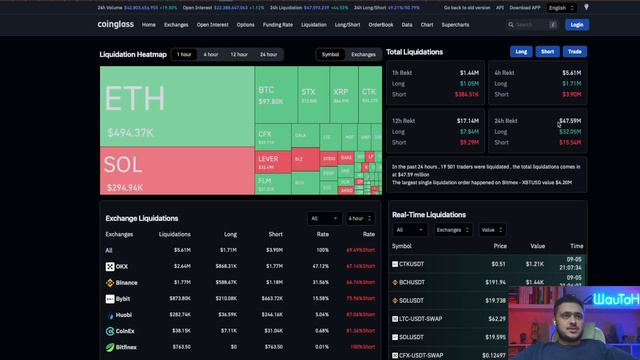Click the Huobi exchange logo
Screen dimensions: 640x360
[110, 315]
